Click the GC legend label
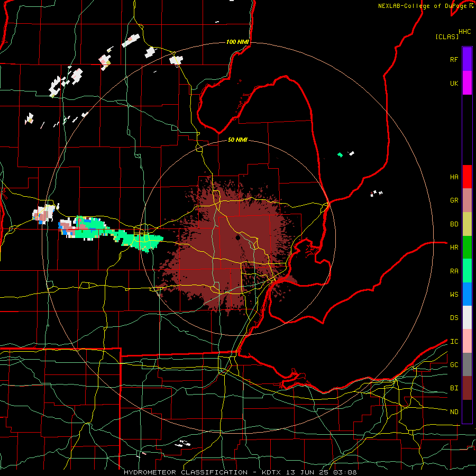Viewport: 476px width, 476px height. pyautogui.click(x=454, y=365)
